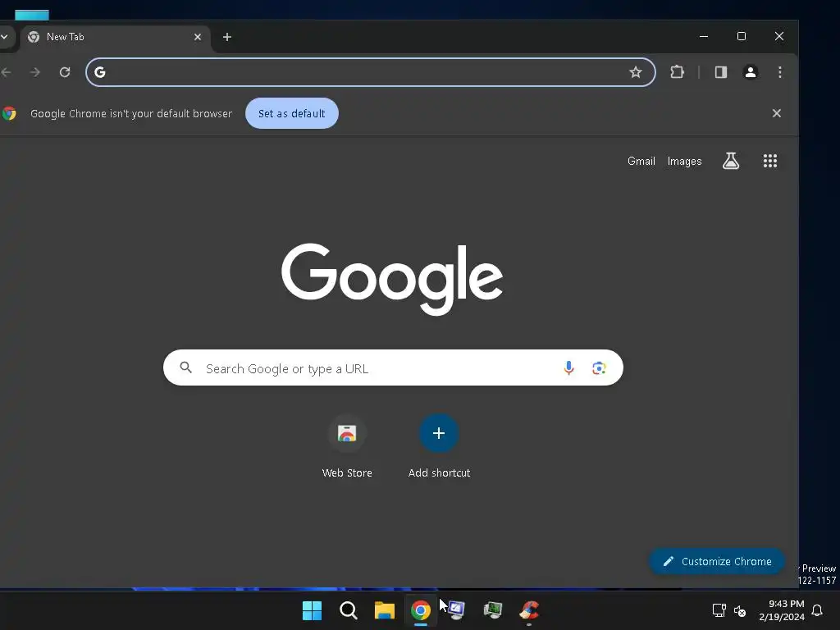Start voice search with microphone icon
This screenshot has height=630, width=840.
coord(569,367)
